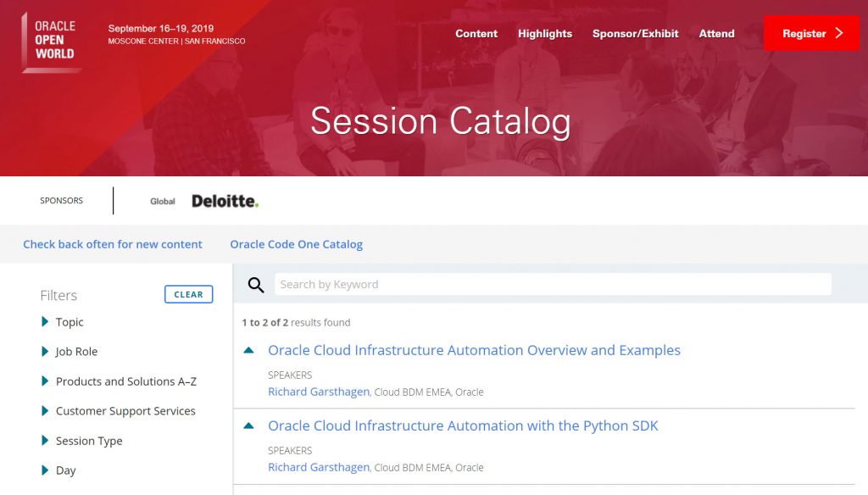
Task: Click the Deloitte sponsor logo
Action: click(x=225, y=201)
